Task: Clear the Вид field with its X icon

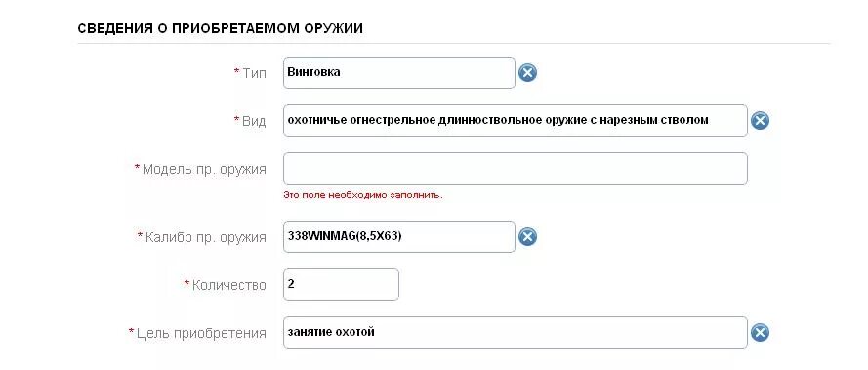Action: [760, 120]
